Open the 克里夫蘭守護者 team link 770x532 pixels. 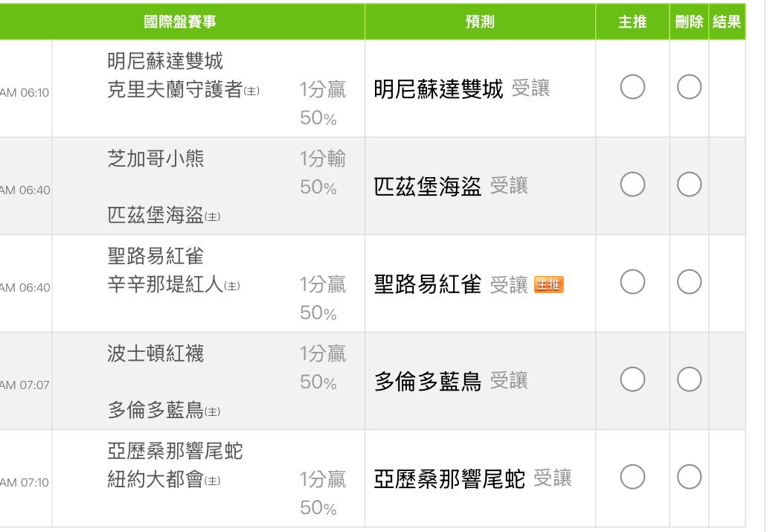(x=175, y=89)
